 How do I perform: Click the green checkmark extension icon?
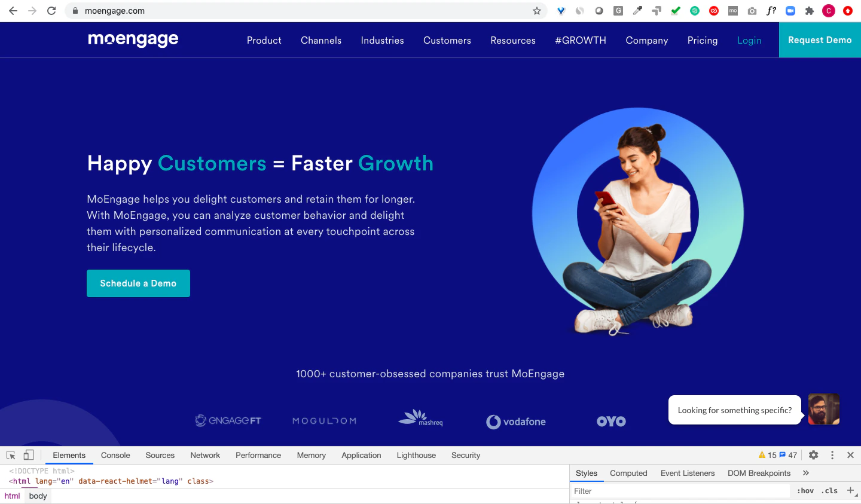click(676, 11)
